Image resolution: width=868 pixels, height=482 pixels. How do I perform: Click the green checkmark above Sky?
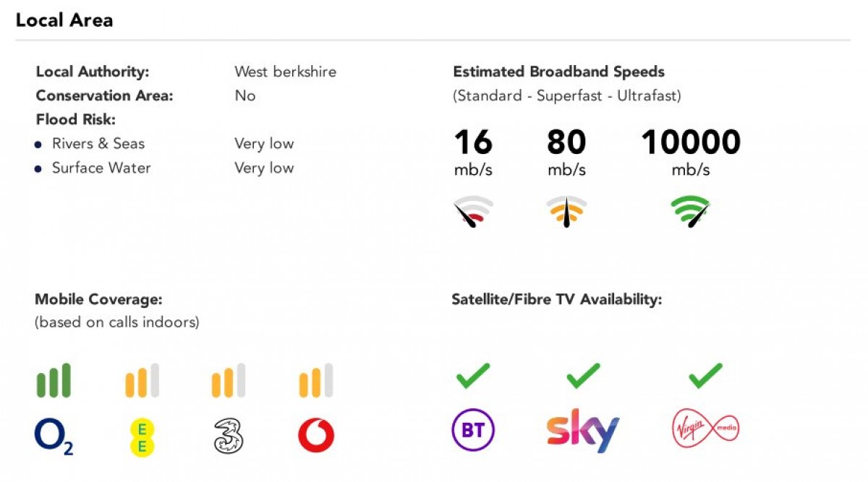(583, 376)
